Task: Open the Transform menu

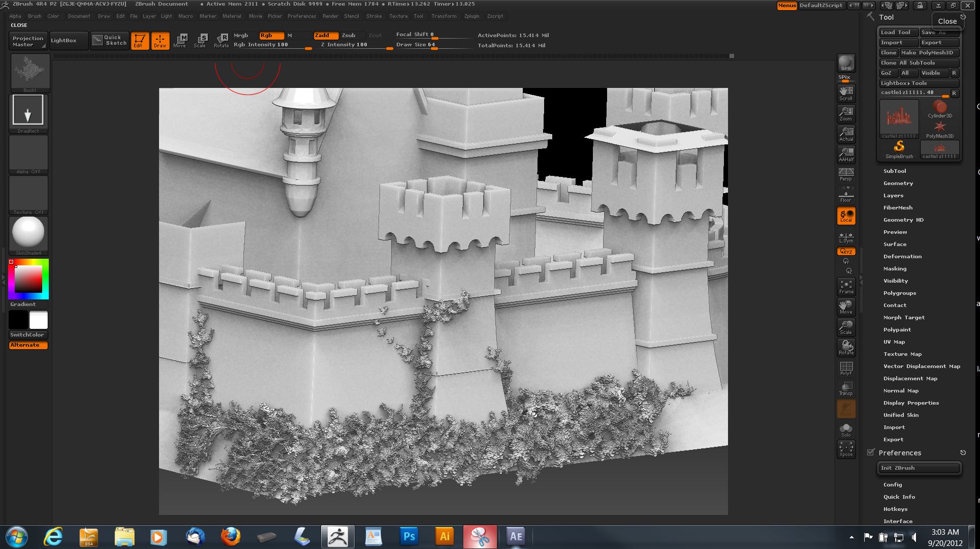Action: (444, 16)
